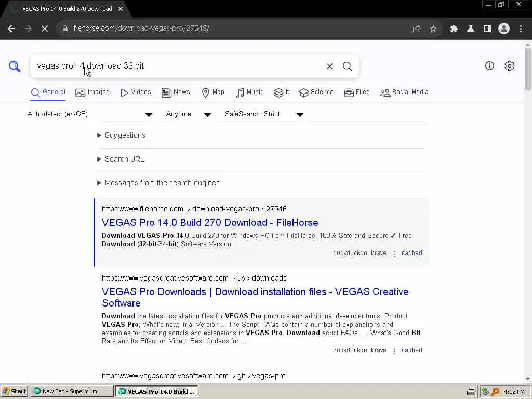Switch to Files search tab
This screenshot has height=399, width=532.
pyautogui.click(x=356, y=92)
